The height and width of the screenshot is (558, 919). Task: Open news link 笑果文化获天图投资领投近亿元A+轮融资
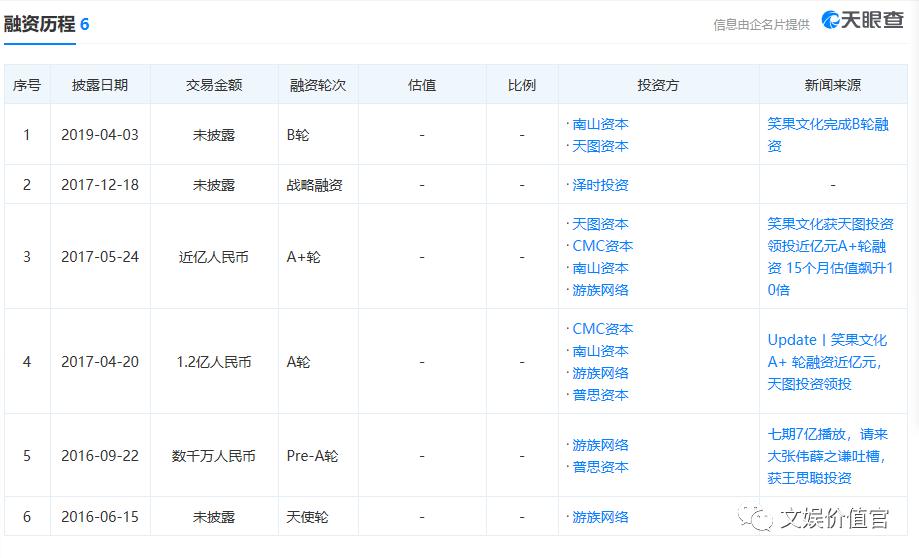tap(830, 257)
